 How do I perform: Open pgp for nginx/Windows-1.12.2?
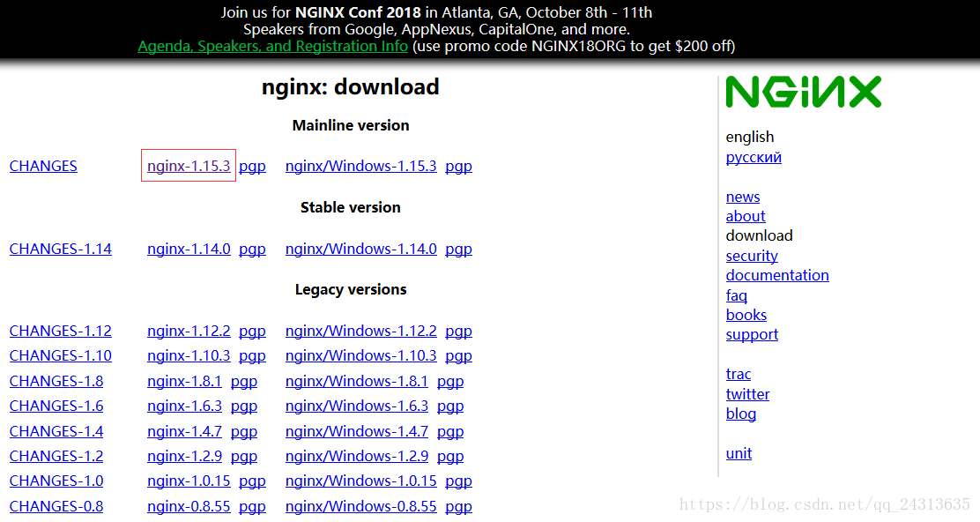click(x=459, y=332)
